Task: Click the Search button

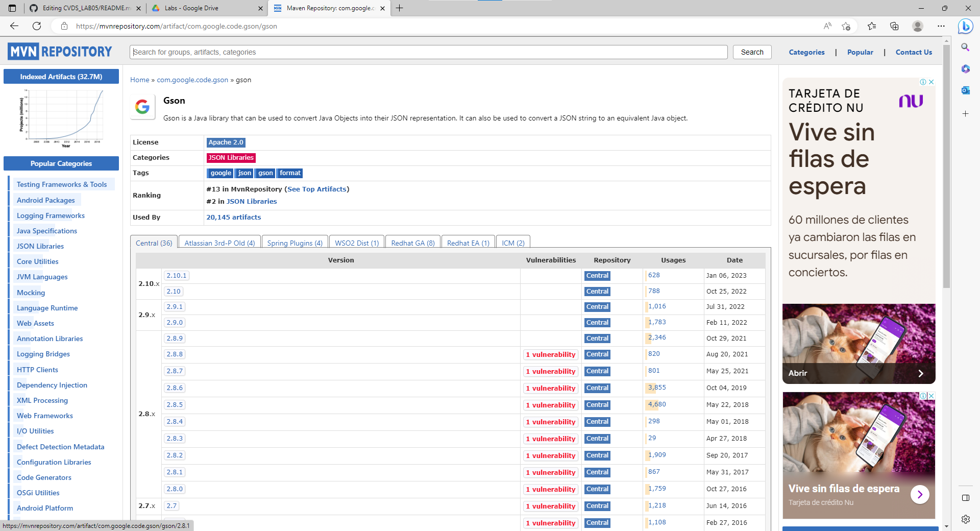Action: tap(752, 52)
